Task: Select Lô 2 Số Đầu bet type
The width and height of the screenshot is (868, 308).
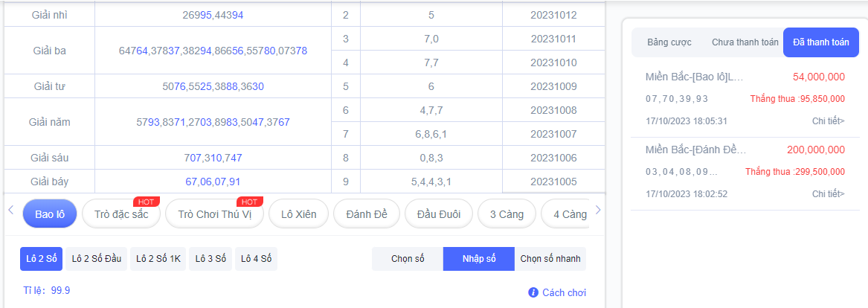Action: coord(97,259)
